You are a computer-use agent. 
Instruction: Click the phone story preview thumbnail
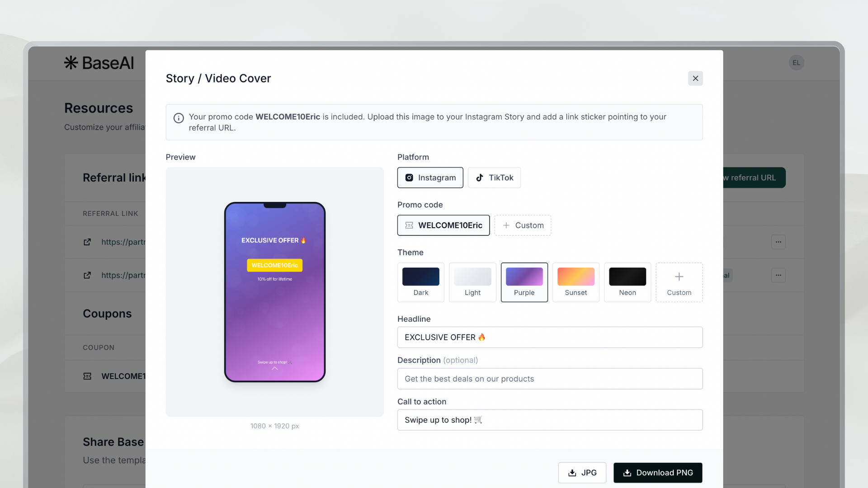click(x=275, y=292)
